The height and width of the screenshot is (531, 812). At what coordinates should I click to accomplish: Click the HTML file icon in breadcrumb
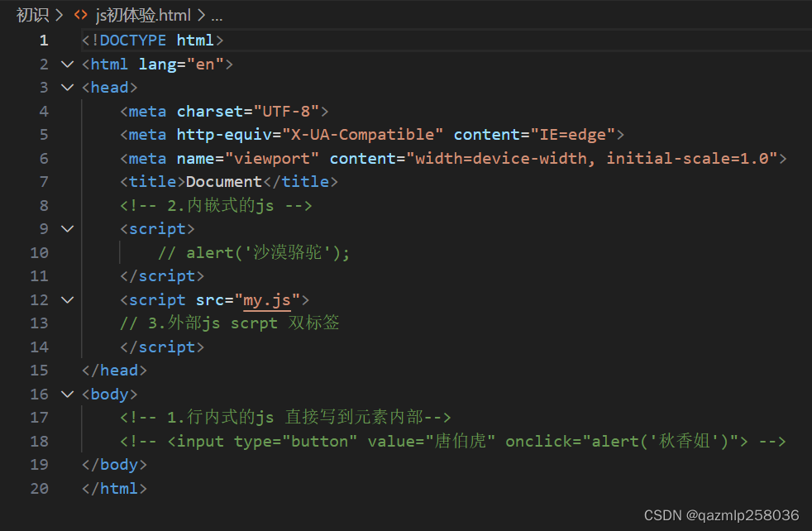coord(81,15)
